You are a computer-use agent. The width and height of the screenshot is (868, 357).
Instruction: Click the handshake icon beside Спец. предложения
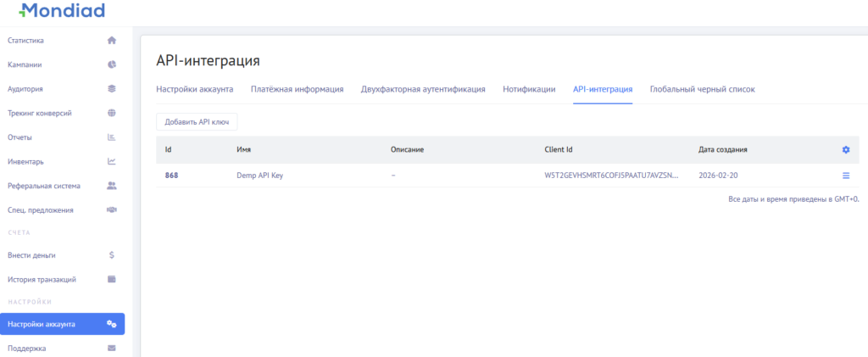click(111, 210)
